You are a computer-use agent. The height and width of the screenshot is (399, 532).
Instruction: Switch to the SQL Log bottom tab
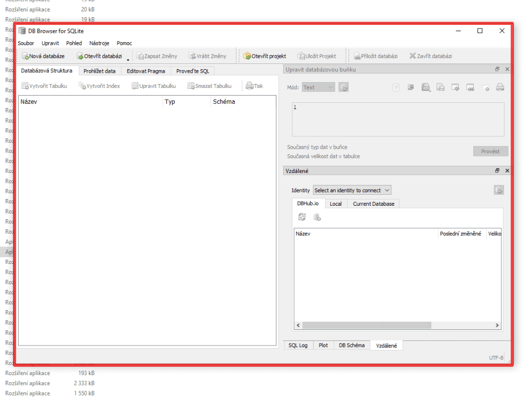pos(298,345)
